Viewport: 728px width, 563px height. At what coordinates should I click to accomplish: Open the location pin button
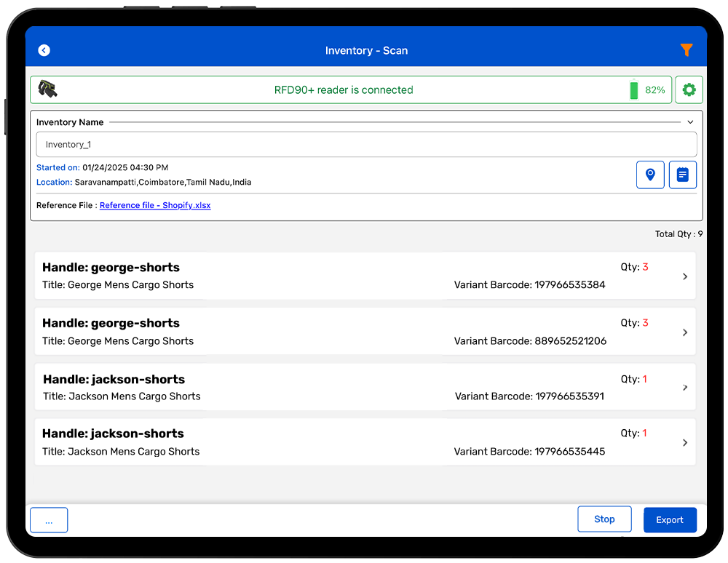pyautogui.click(x=650, y=175)
